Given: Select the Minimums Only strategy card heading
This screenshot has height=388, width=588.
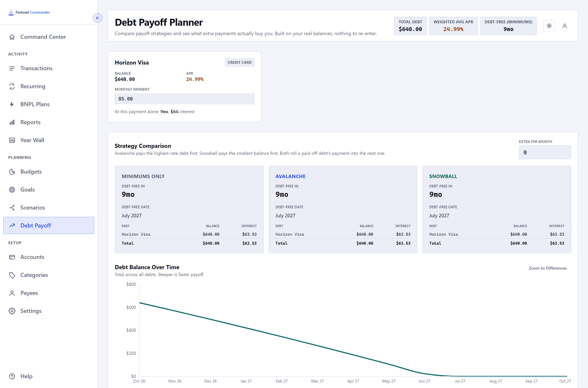Looking at the screenshot, I should (143, 176).
